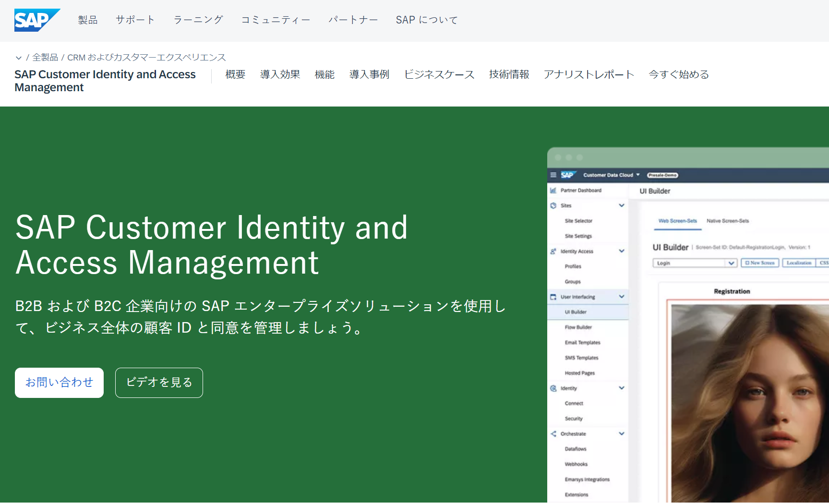Screen dimensions: 829x504
Task: Switch to Native Screen-Sets tab
Action: tap(727, 221)
